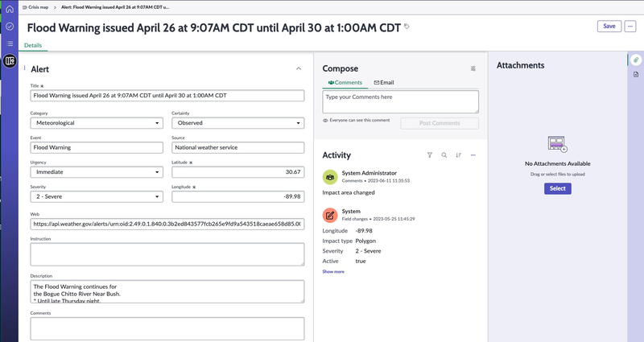Click Show more in Activity

coord(333,272)
